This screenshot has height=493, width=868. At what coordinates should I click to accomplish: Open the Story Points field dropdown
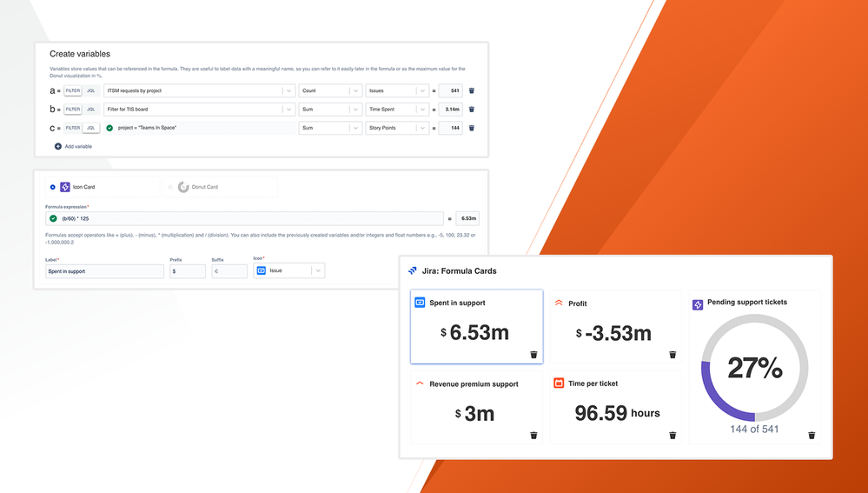click(x=397, y=128)
